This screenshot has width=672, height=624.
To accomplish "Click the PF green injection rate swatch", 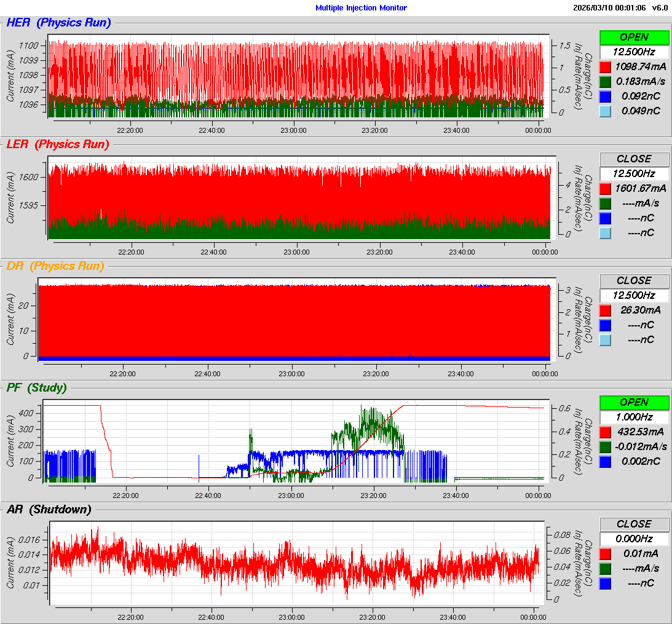I will pos(606,446).
